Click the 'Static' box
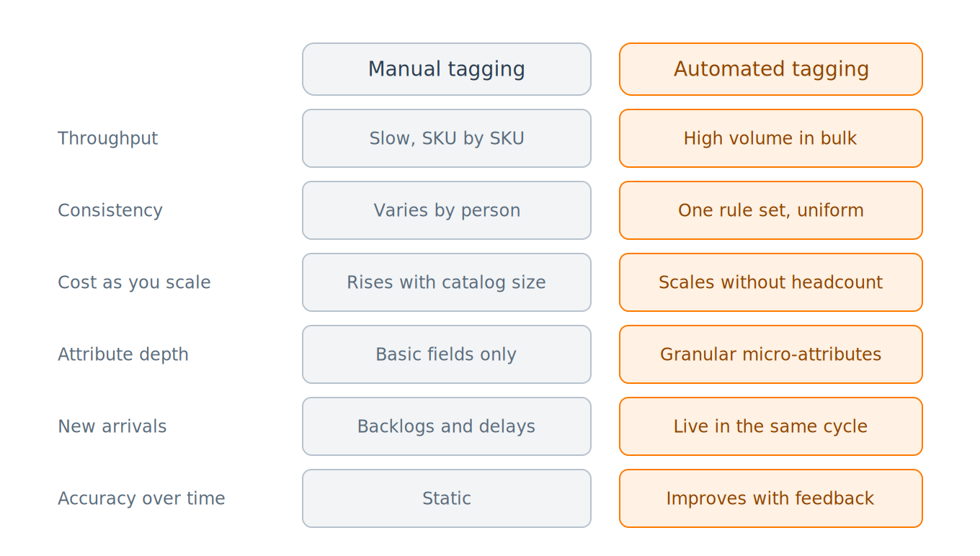The width and height of the screenshot is (980, 556). 447,498
